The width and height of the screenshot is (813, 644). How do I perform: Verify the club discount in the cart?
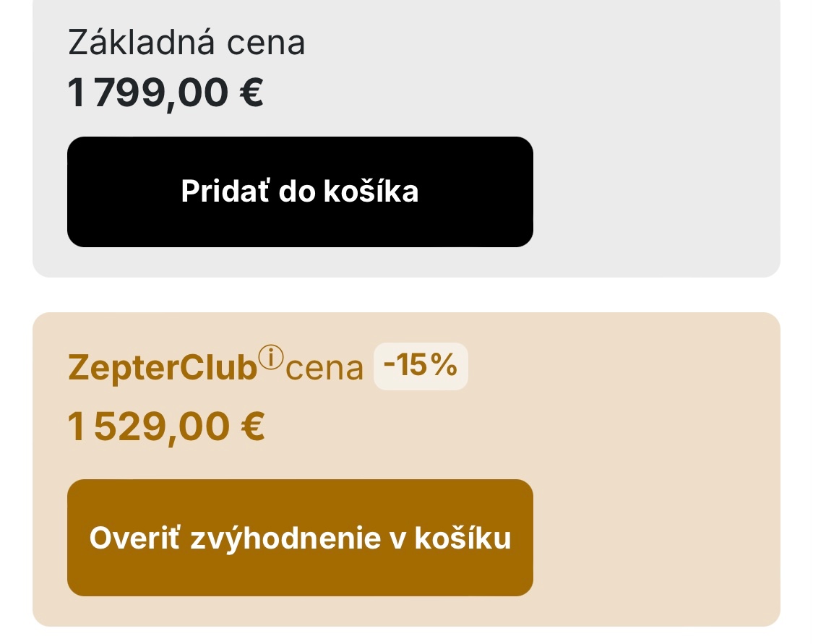299,537
